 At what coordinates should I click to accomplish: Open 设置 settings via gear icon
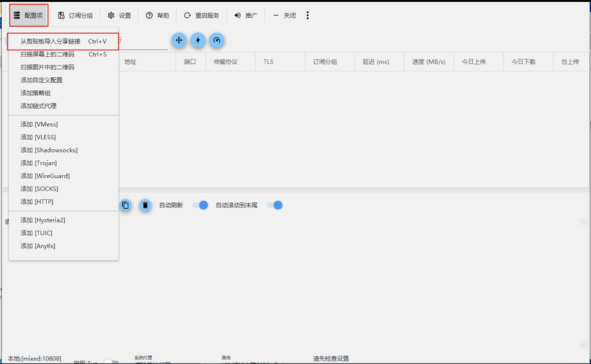pos(119,15)
